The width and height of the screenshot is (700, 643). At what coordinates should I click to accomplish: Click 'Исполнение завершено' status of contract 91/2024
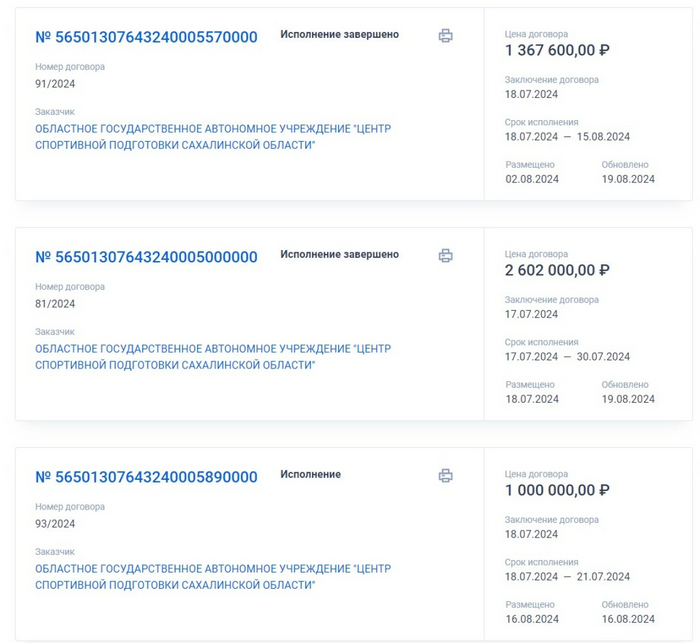(339, 34)
